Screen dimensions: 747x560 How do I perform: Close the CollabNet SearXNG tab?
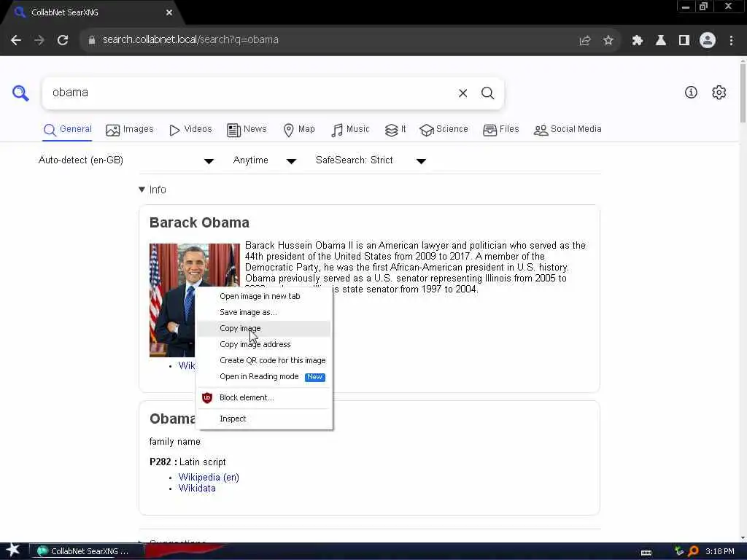point(169,13)
